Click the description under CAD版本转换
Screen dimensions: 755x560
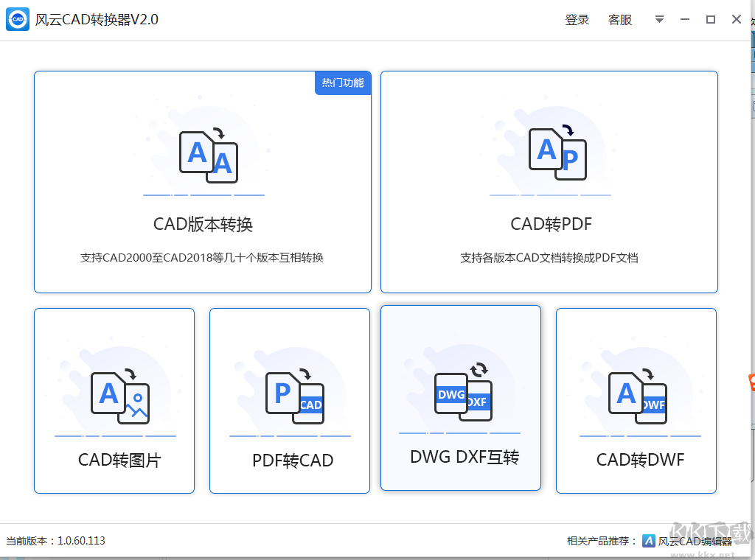[x=202, y=258]
